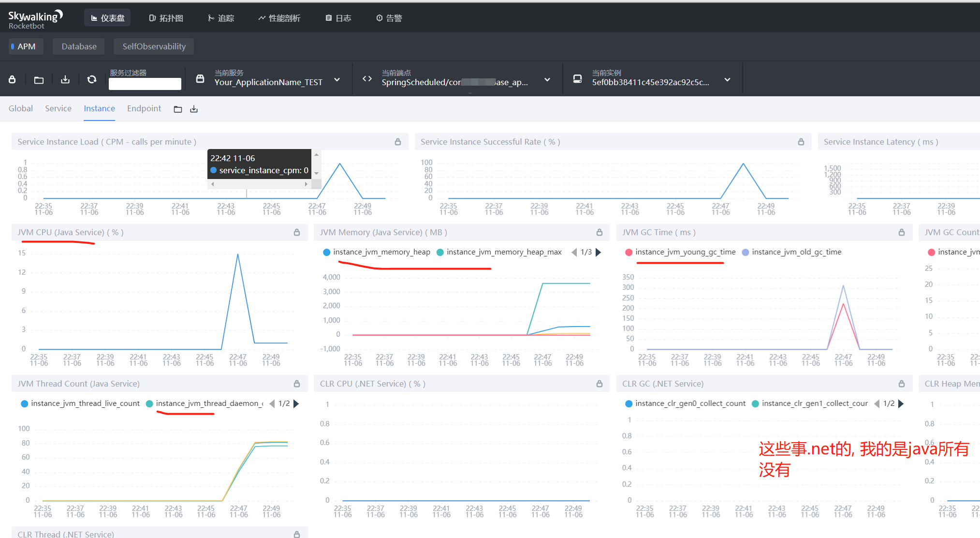980x538 pixels.
Task: Toggle instance_jvm_young_gc_time legend series
Action: tap(680, 252)
